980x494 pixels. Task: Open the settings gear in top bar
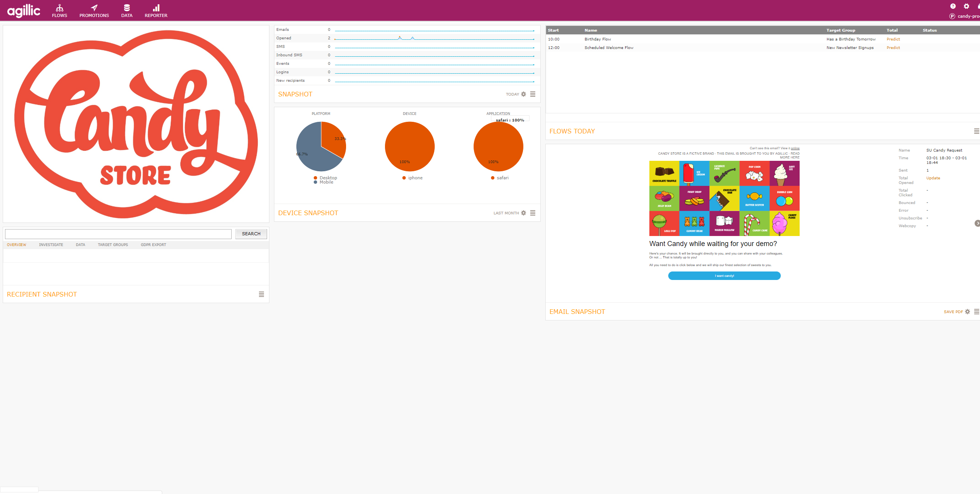(966, 6)
